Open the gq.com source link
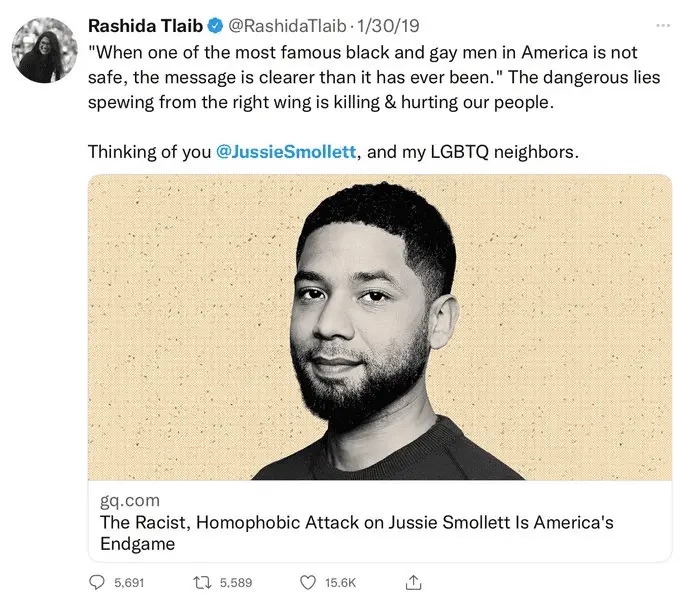Image resolution: width=680 pixels, height=594 pixels. pyautogui.click(x=130, y=499)
